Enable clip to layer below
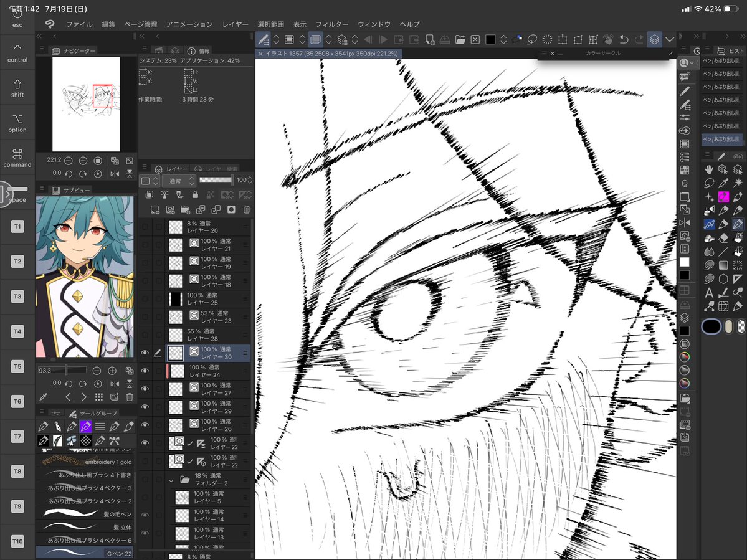Viewport: 747px width, 560px height. pos(149,195)
